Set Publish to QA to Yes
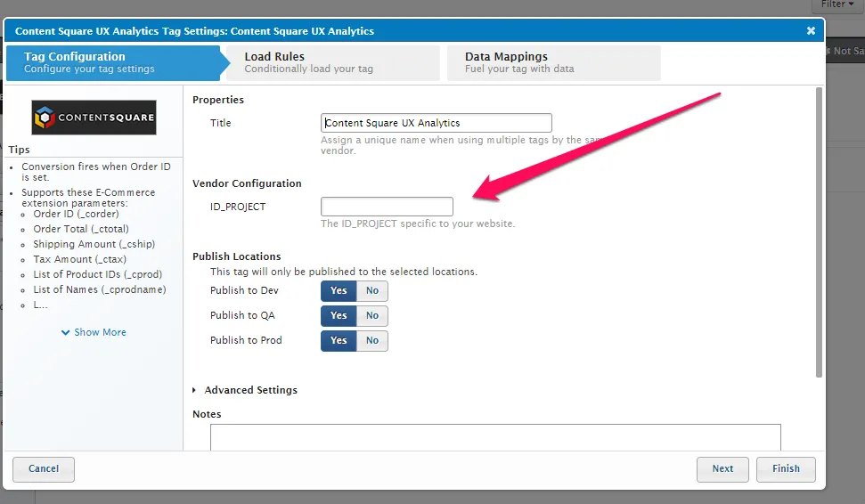Viewport: 865px width, 504px height. tap(339, 316)
